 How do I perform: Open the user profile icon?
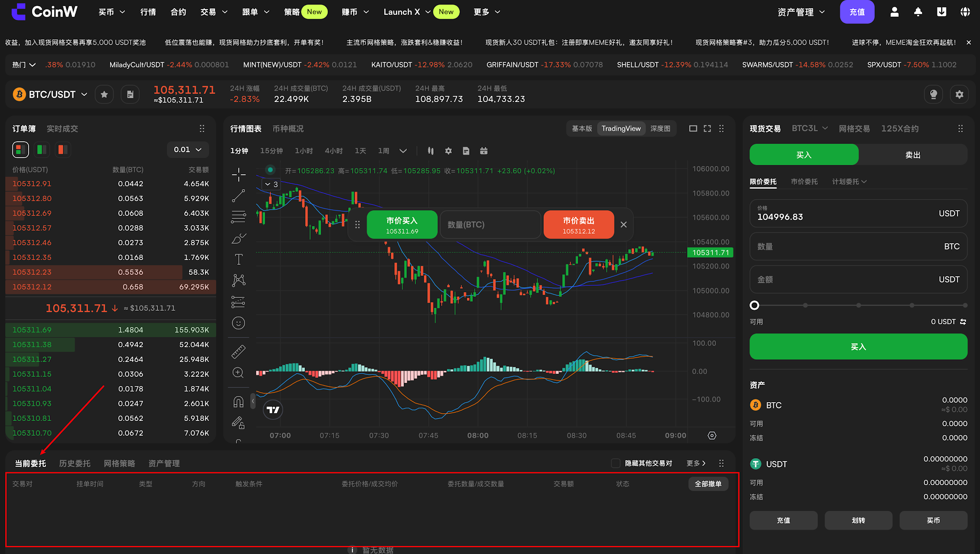click(894, 12)
